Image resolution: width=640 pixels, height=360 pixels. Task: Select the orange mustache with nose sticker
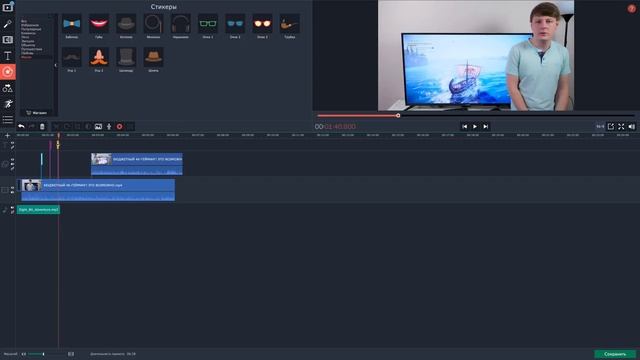tap(99, 57)
